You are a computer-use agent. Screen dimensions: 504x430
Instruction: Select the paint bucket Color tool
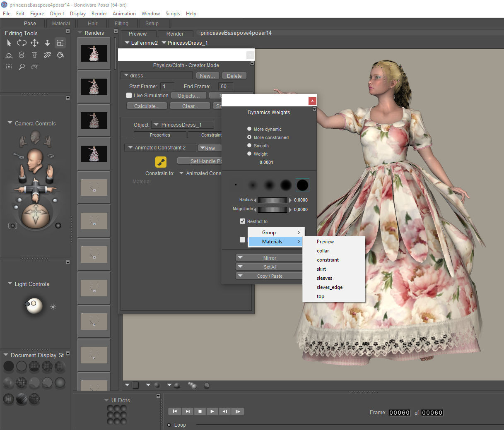(60, 55)
